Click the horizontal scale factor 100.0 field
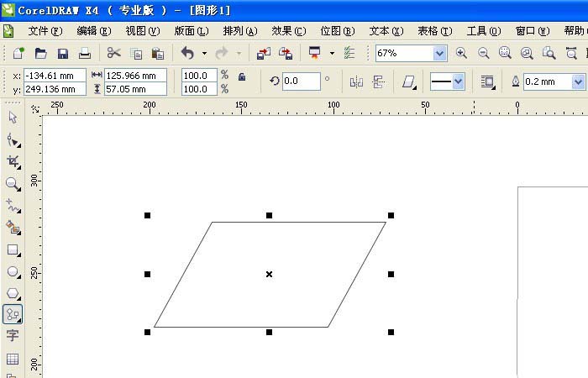 (199, 76)
